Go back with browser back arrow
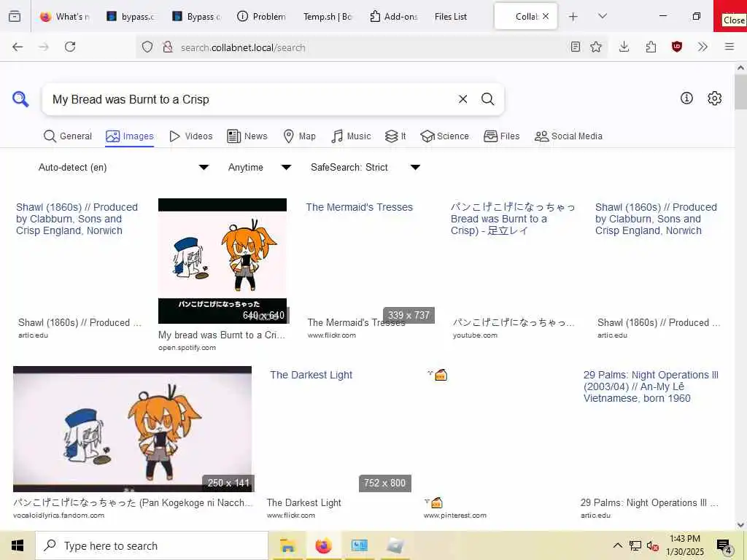The image size is (747, 560). coord(18,47)
